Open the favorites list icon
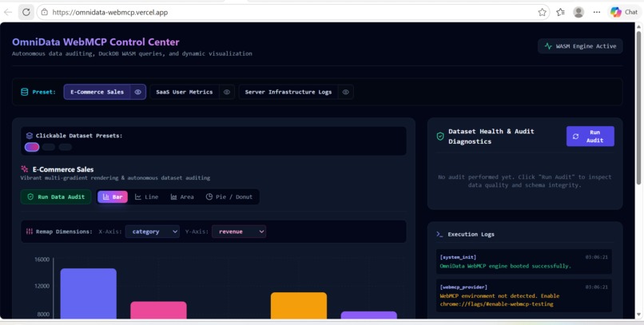Viewport: 644px width, 325px height. pyautogui.click(x=561, y=12)
